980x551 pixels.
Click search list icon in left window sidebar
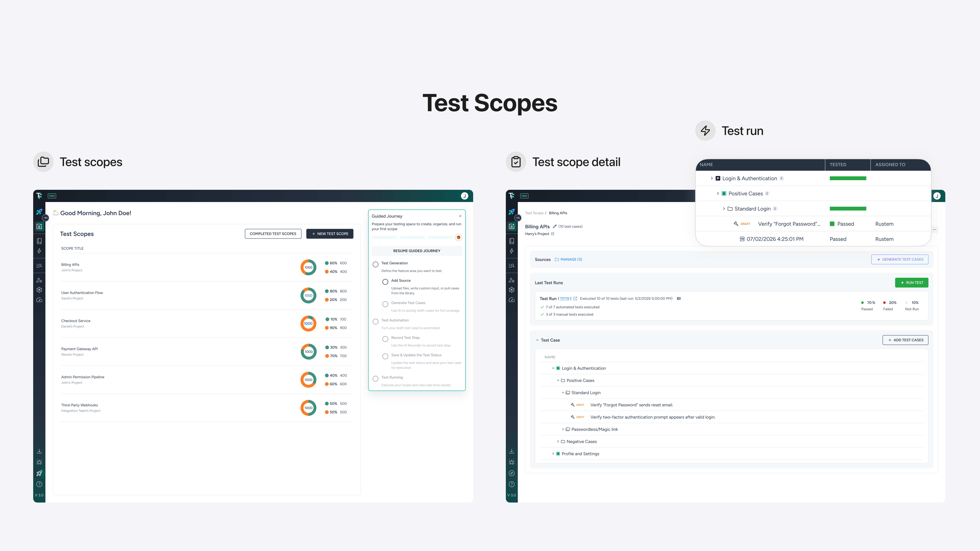[39, 266]
